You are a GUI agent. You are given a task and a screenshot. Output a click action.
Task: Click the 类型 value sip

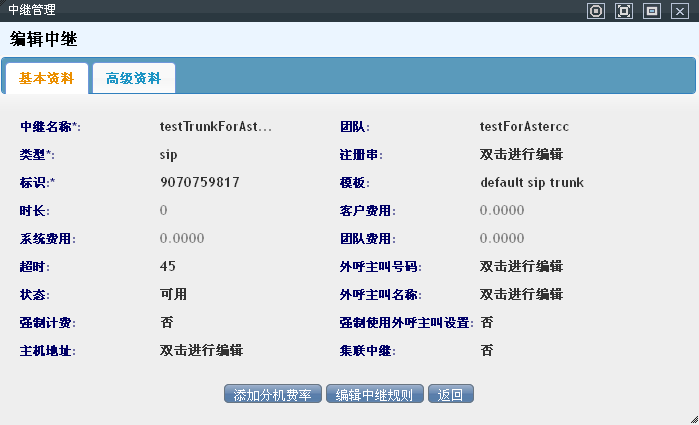tap(169, 155)
